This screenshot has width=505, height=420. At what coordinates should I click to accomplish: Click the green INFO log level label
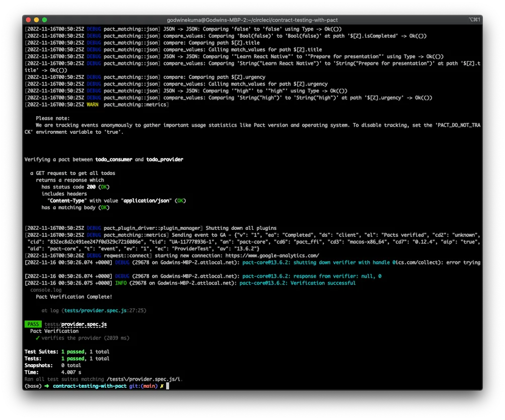click(121, 283)
